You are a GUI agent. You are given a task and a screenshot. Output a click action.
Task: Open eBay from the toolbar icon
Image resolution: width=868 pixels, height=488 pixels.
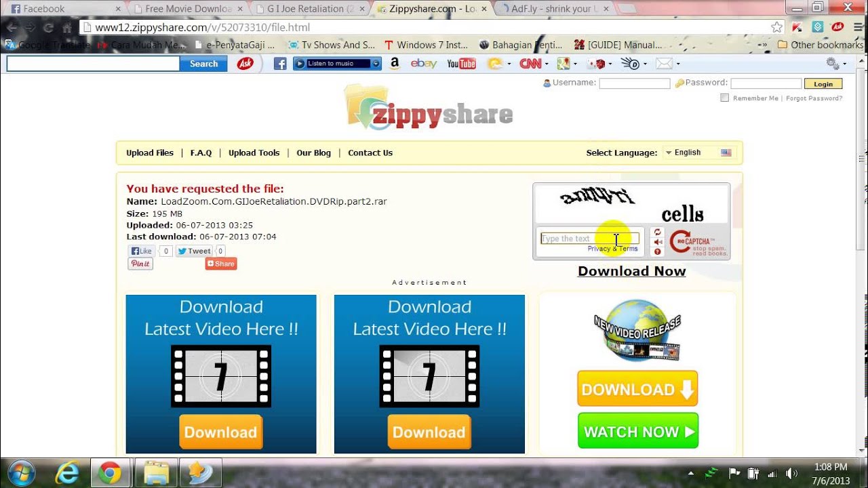[424, 64]
